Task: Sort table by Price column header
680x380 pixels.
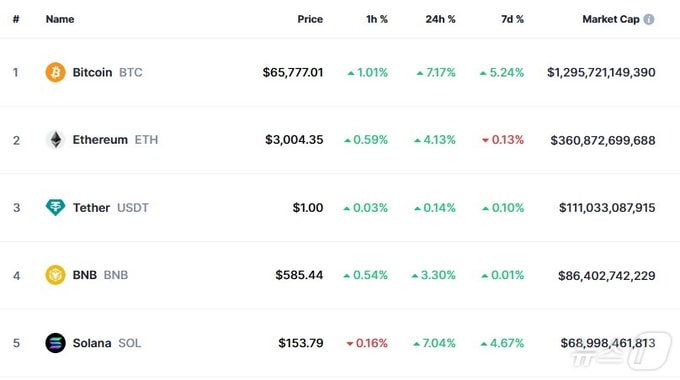Action: pos(310,19)
